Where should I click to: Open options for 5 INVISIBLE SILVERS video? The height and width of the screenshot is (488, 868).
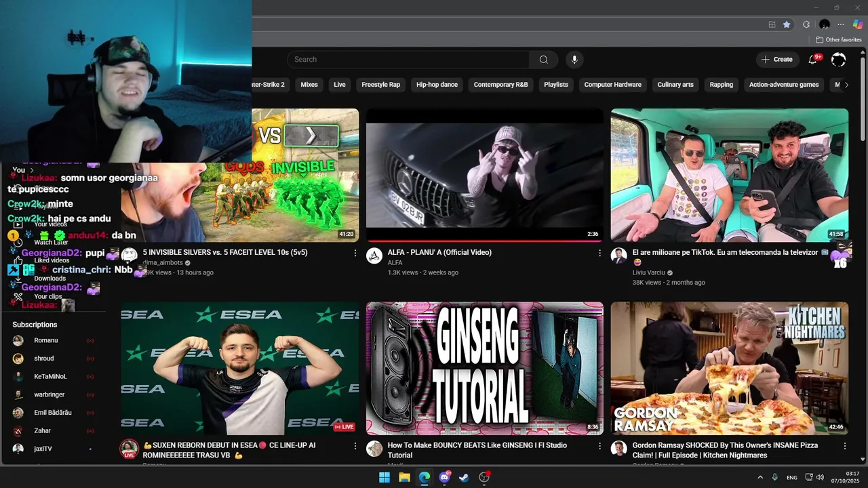tap(355, 253)
